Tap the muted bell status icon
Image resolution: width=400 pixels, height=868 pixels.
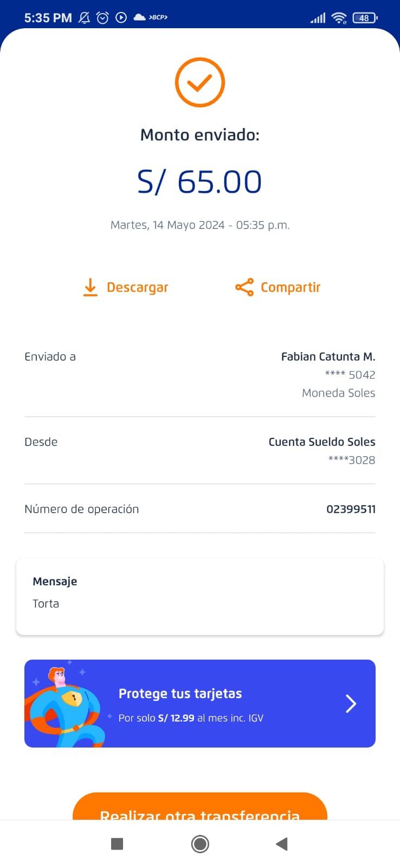(84, 18)
